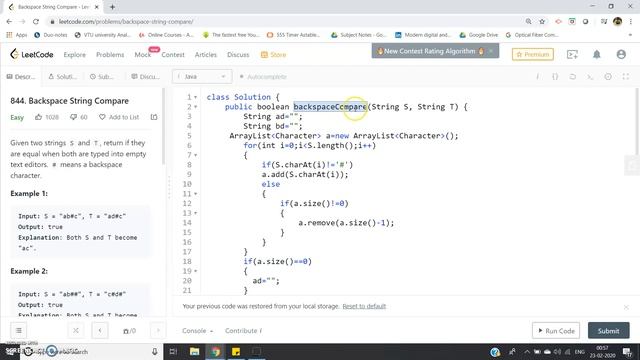Screen dimensions: 640x360
Task: Open the Java language dropdown
Action: (202, 77)
